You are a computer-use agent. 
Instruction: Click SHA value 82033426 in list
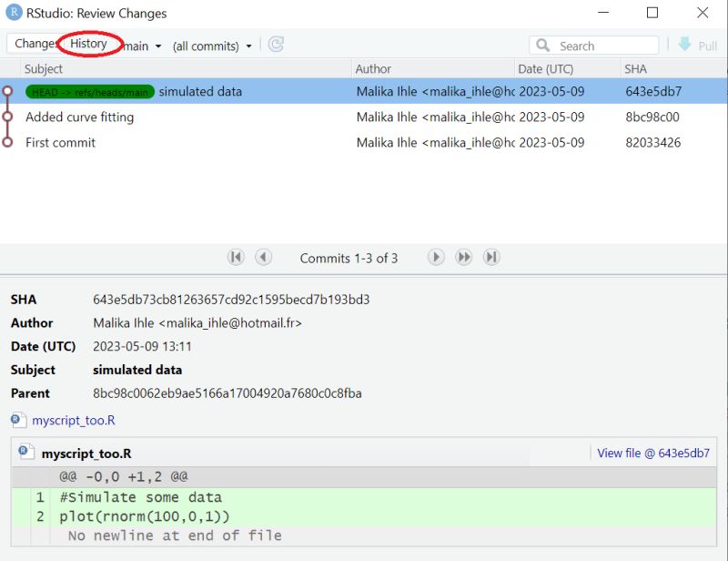pos(652,143)
